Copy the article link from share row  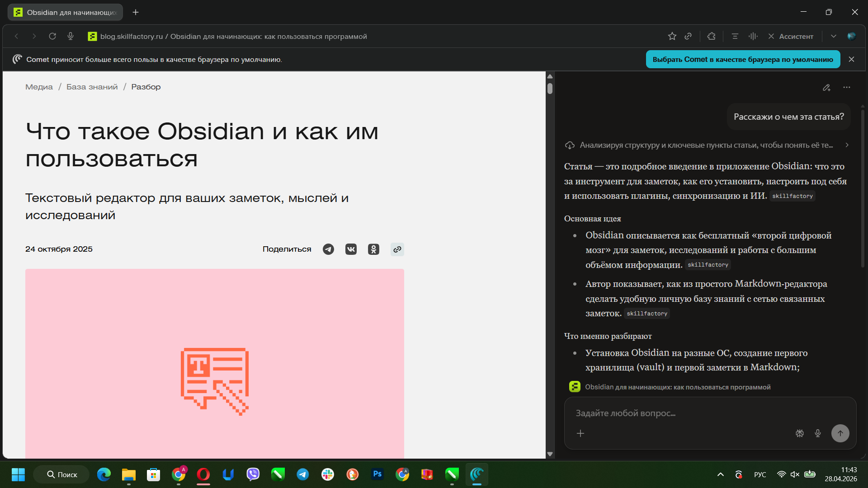coord(397,249)
